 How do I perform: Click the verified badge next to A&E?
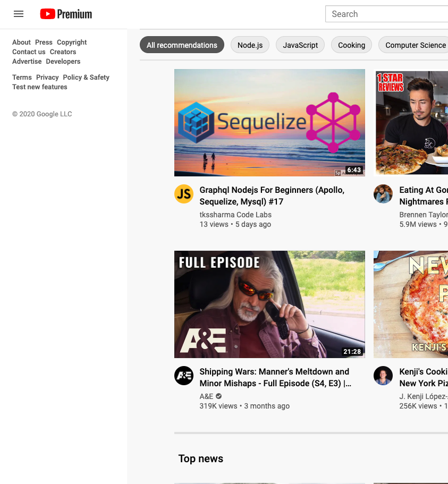click(218, 396)
